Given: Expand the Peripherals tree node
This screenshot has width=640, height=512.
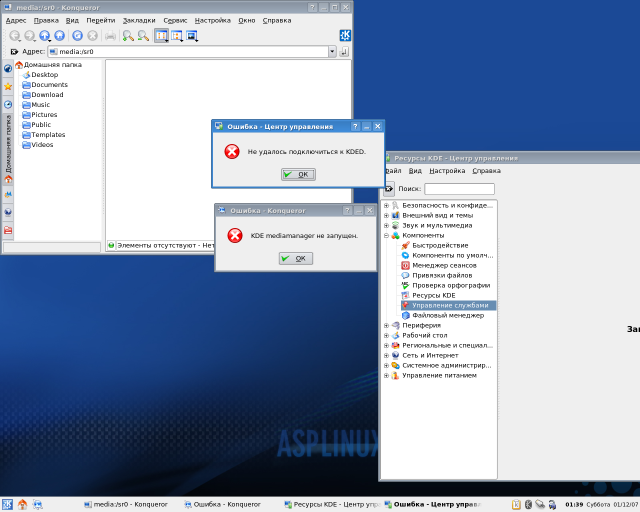Looking at the screenshot, I should point(386,325).
